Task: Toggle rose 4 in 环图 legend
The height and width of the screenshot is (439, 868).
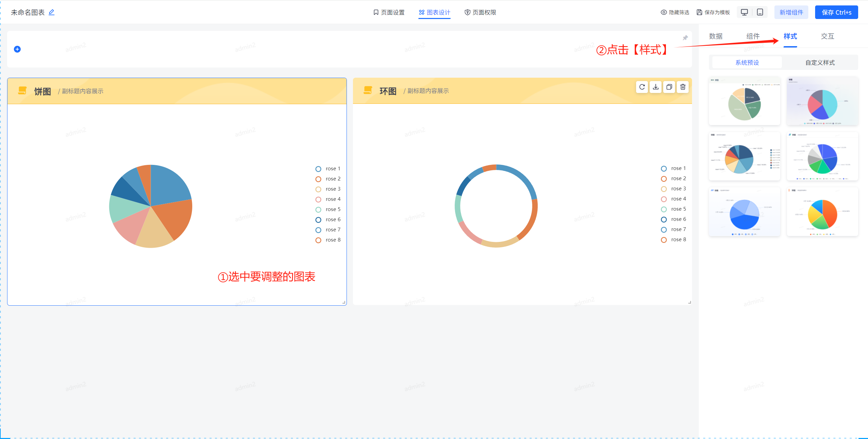Action: [x=673, y=199]
